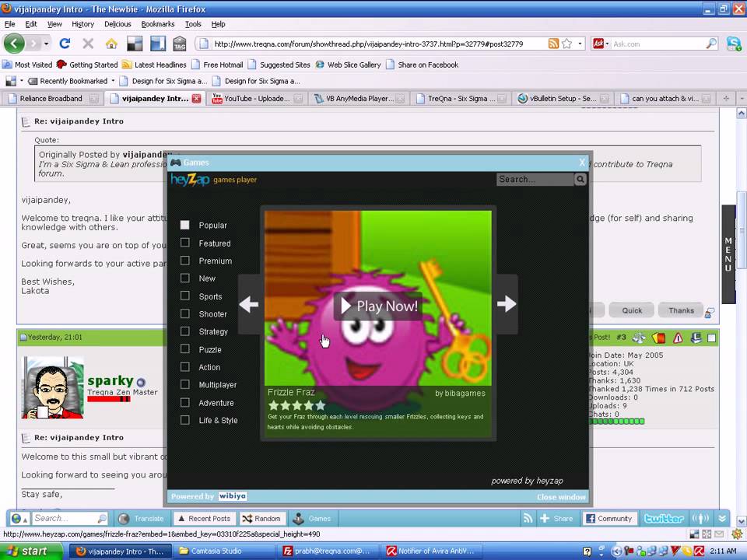The image size is (747, 560).
Task: Click the RSS icon in wibiya bar
Action: coord(528,519)
